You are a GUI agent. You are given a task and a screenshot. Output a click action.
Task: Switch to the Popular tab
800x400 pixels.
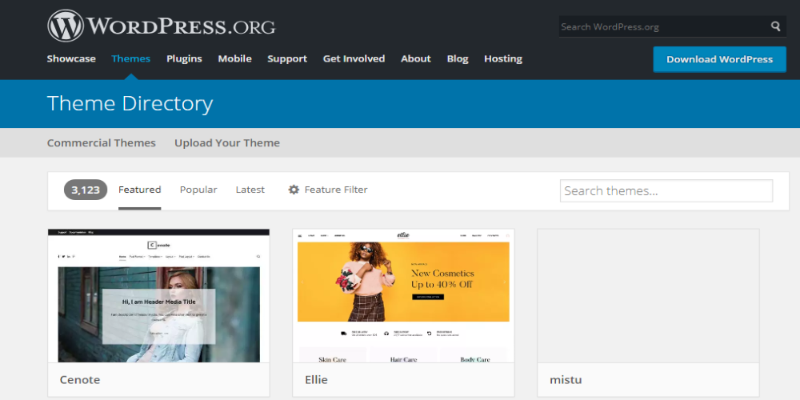[198, 190]
